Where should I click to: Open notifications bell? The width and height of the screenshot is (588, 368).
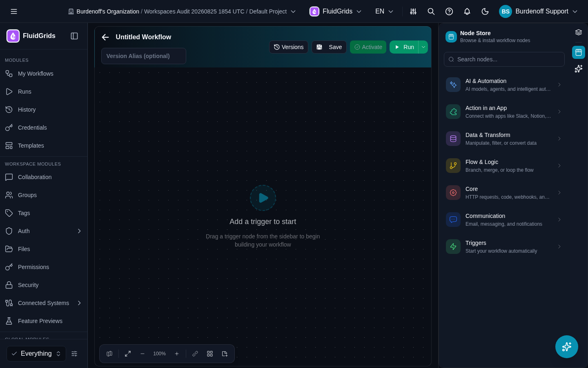(x=467, y=11)
